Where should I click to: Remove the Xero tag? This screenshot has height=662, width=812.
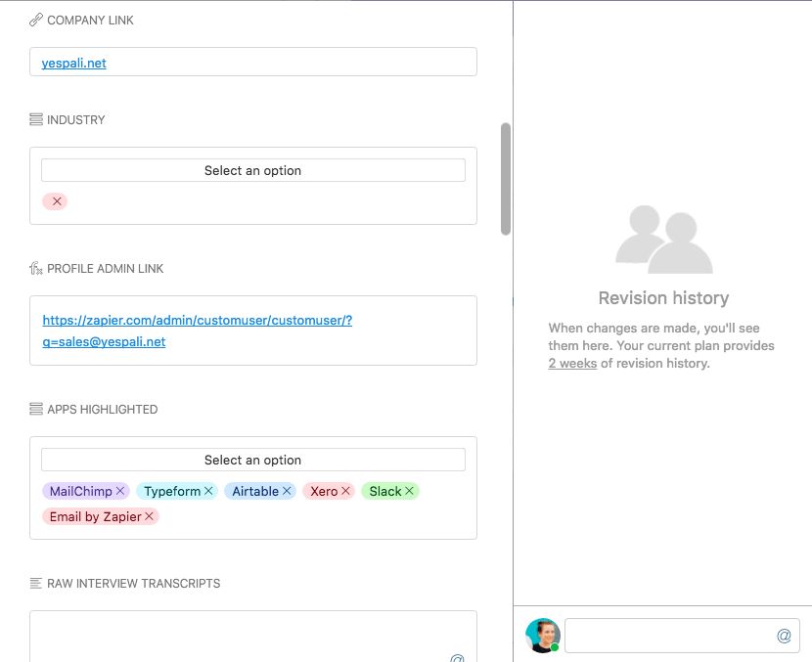(x=345, y=491)
